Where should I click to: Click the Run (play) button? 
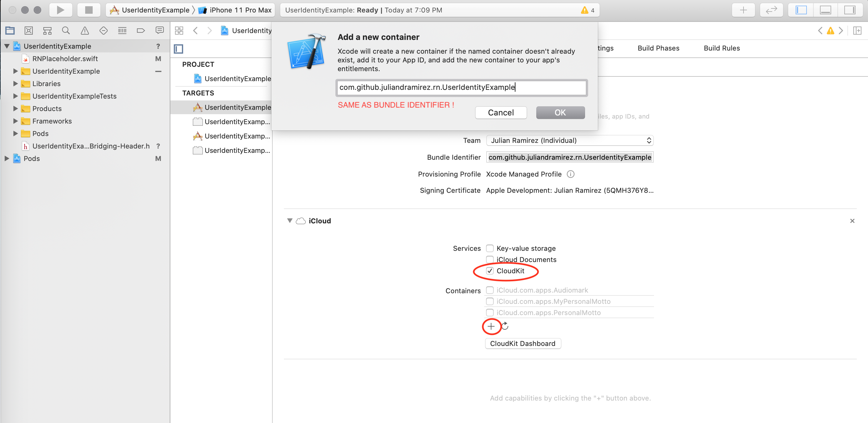(x=60, y=10)
